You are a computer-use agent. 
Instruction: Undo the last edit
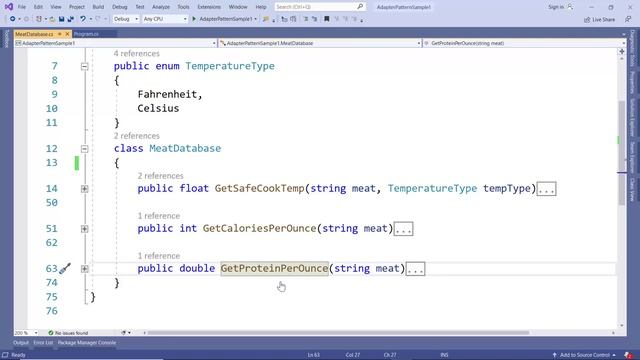tap(83, 19)
